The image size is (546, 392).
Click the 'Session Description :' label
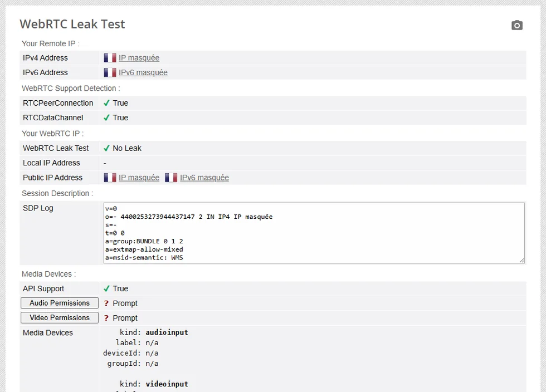[57, 193]
